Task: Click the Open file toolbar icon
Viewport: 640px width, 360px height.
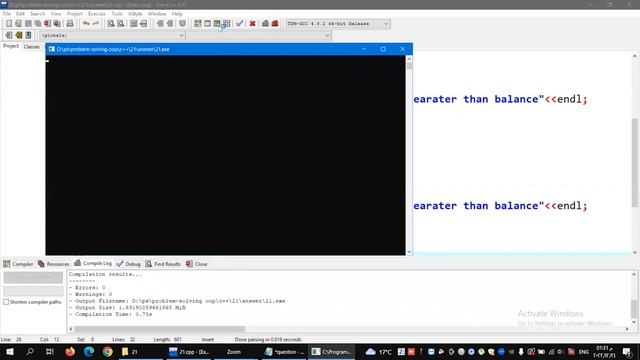Action: (x=18, y=24)
